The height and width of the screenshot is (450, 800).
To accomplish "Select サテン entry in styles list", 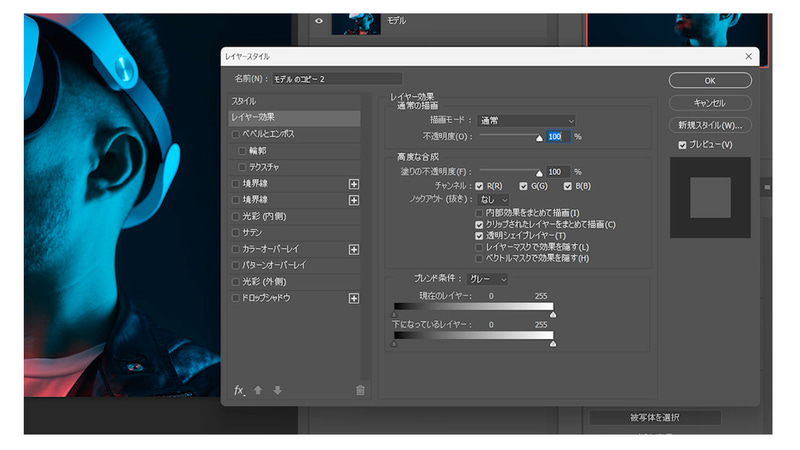I will click(x=252, y=233).
